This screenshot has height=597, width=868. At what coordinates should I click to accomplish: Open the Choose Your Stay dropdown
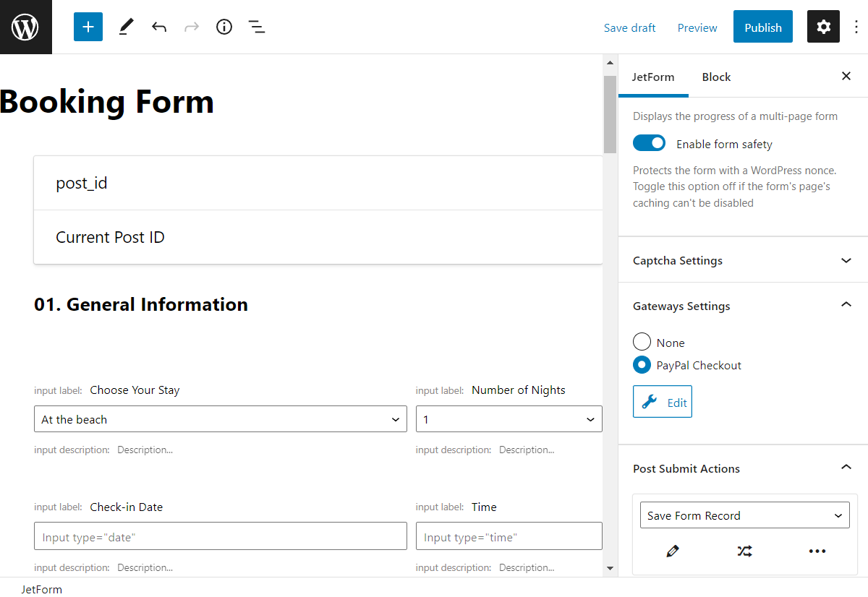[x=220, y=418]
